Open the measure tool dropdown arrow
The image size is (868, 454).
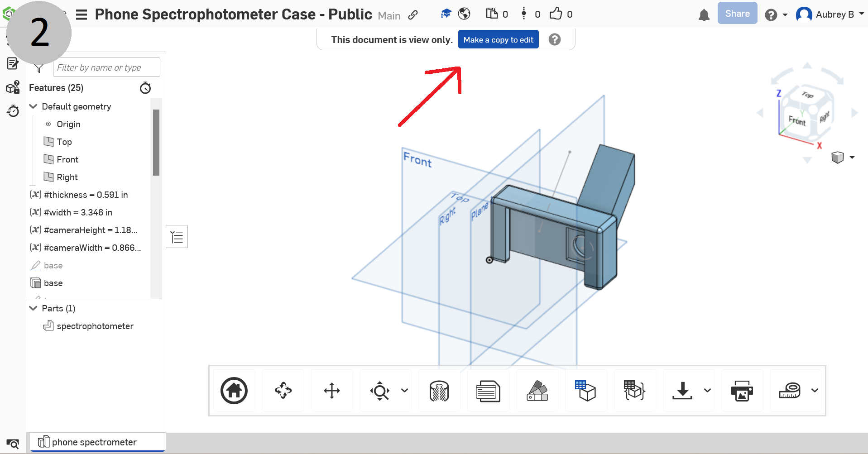coord(815,390)
